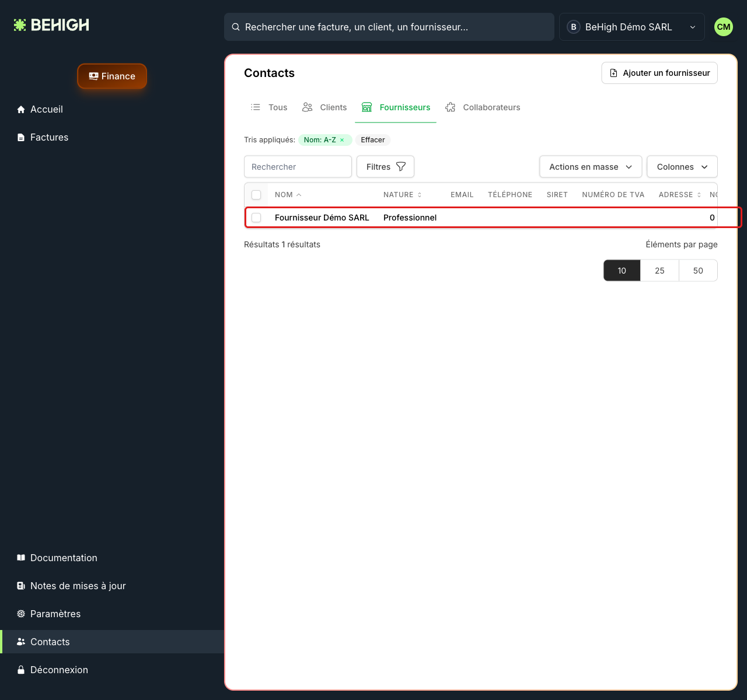Screen dimensions: 747x700
Task: Click the global search bar
Action: tap(389, 27)
